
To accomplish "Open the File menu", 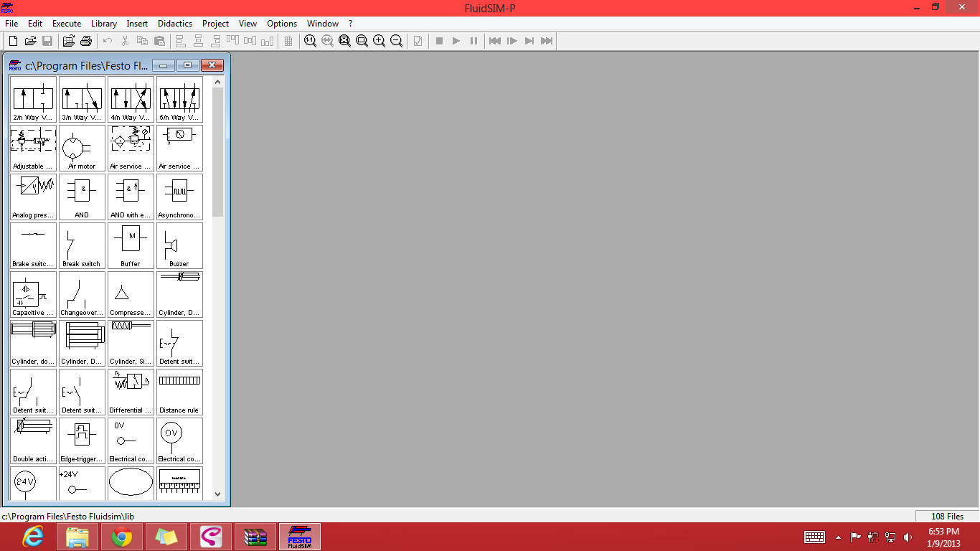I will (x=11, y=24).
